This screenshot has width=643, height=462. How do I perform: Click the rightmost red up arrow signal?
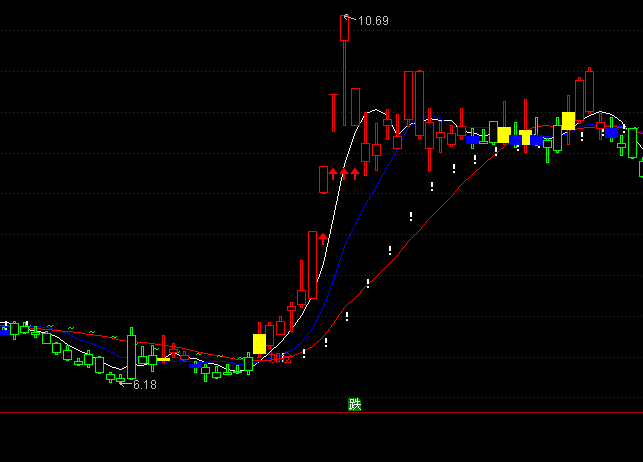pos(355,174)
